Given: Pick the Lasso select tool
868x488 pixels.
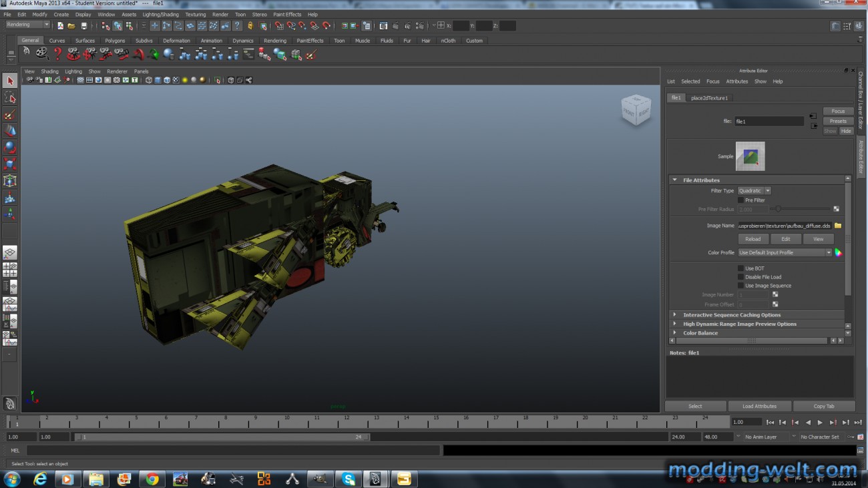Looking at the screenshot, I should pos(10,97).
